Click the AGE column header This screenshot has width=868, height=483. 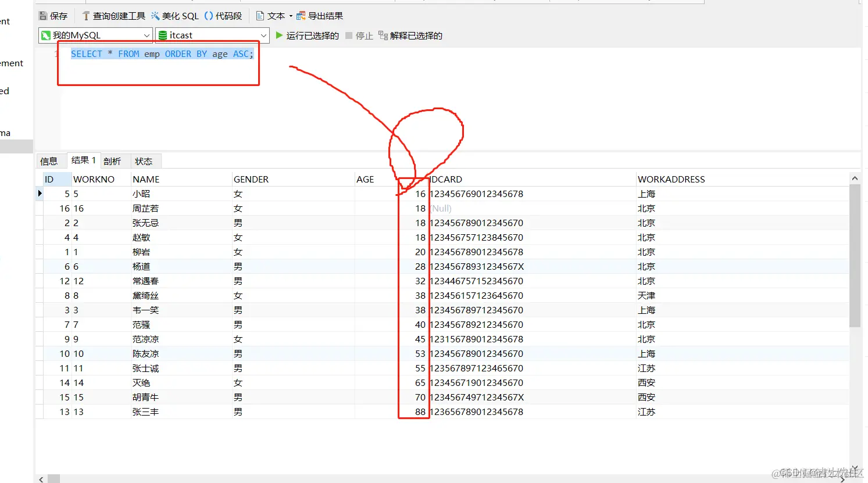(x=391, y=179)
